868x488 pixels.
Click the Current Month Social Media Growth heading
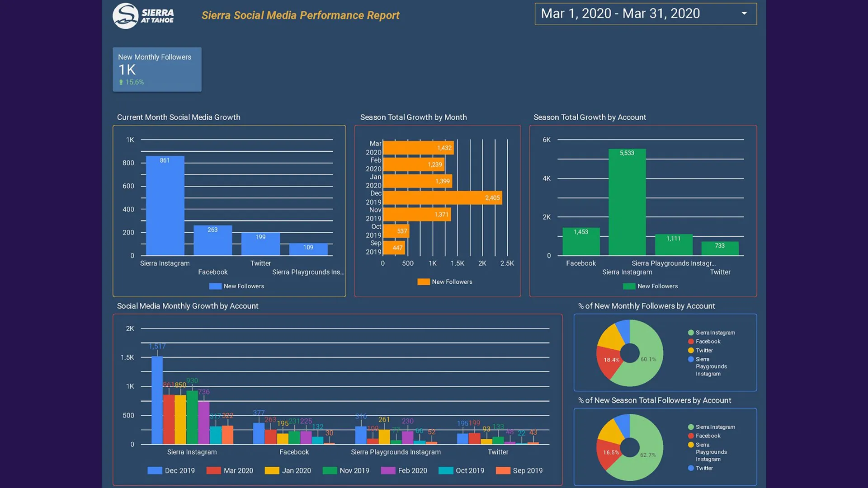pos(179,117)
